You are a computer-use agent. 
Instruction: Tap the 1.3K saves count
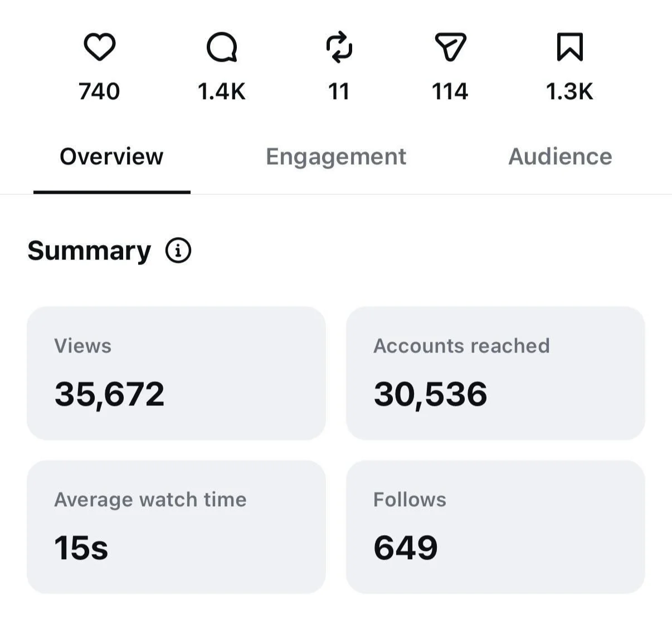coord(569,91)
